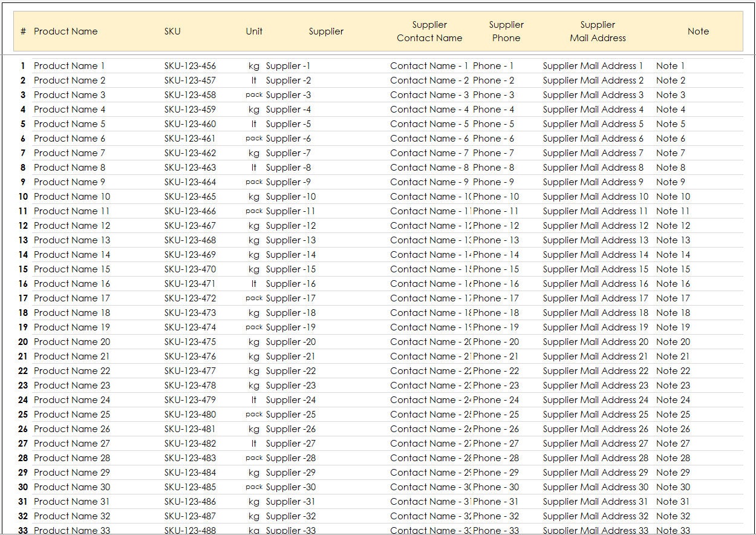Select the pack unit cell in row 19

(x=255, y=327)
